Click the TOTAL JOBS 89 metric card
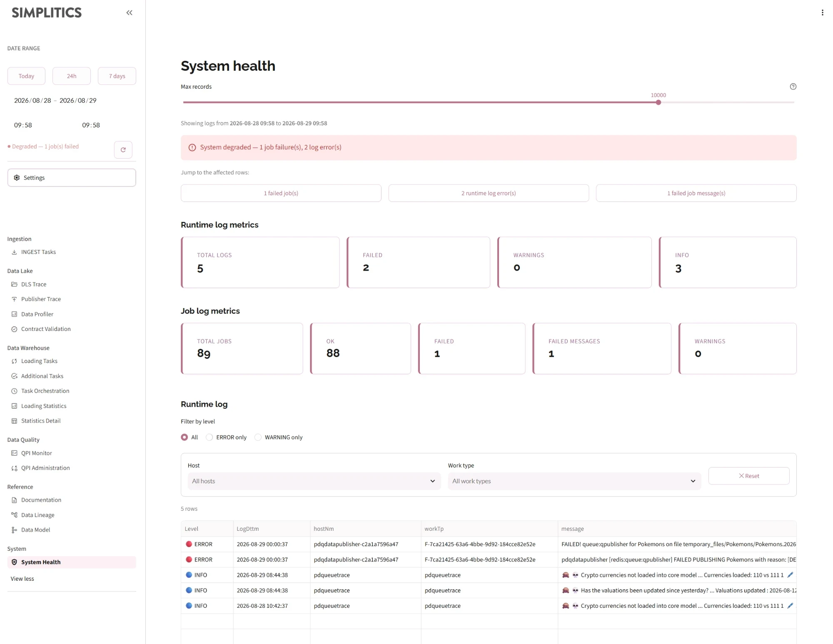 pyautogui.click(x=242, y=348)
